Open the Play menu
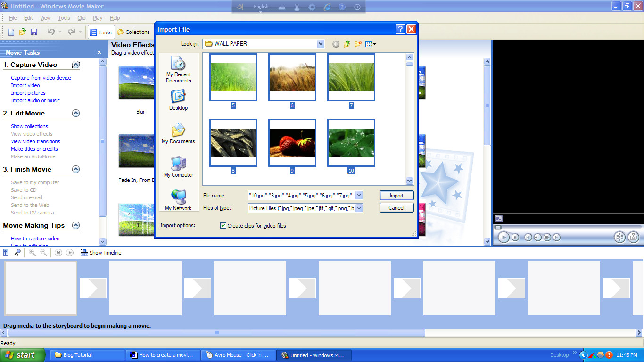The width and height of the screenshot is (644, 362). pyautogui.click(x=98, y=18)
